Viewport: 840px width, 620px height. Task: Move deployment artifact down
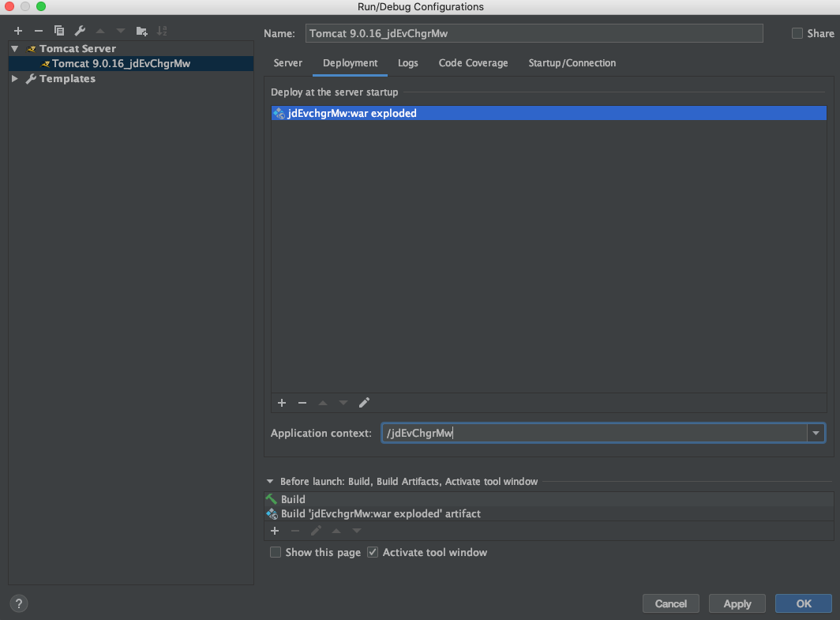343,403
